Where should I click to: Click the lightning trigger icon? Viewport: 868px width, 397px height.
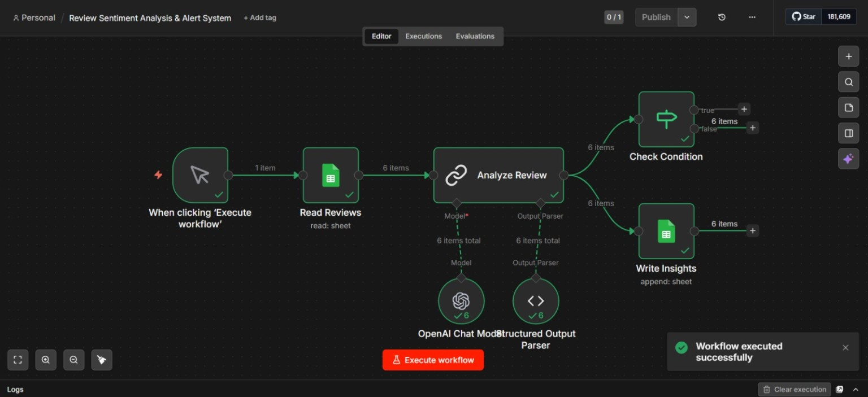pyautogui.click(x=158, y=175)
